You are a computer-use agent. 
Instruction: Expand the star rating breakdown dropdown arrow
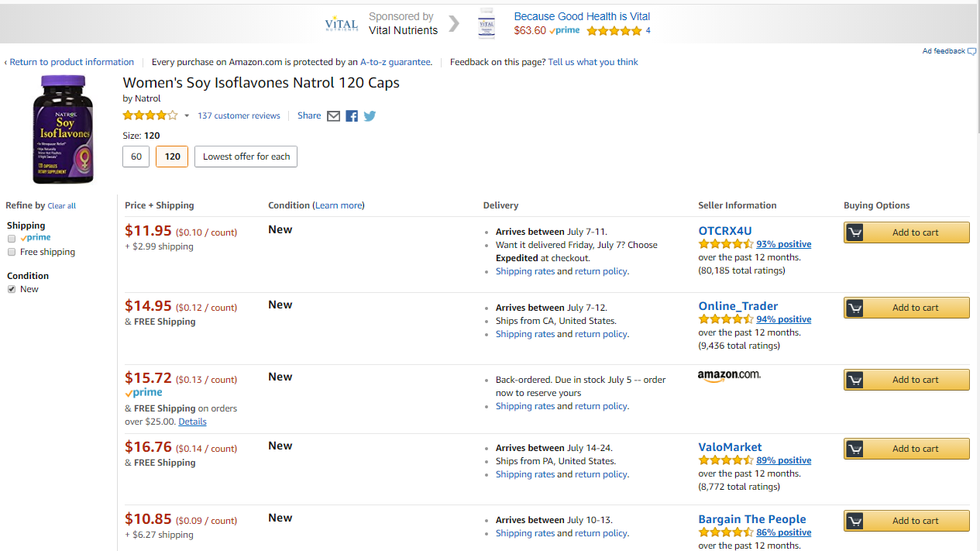pos(187,116)
